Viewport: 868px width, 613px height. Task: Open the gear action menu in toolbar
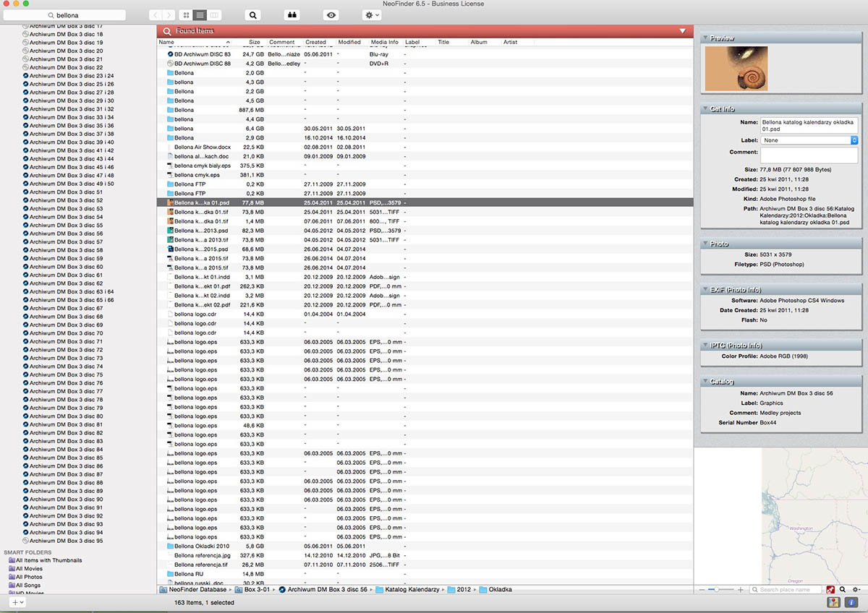[372, 14]
